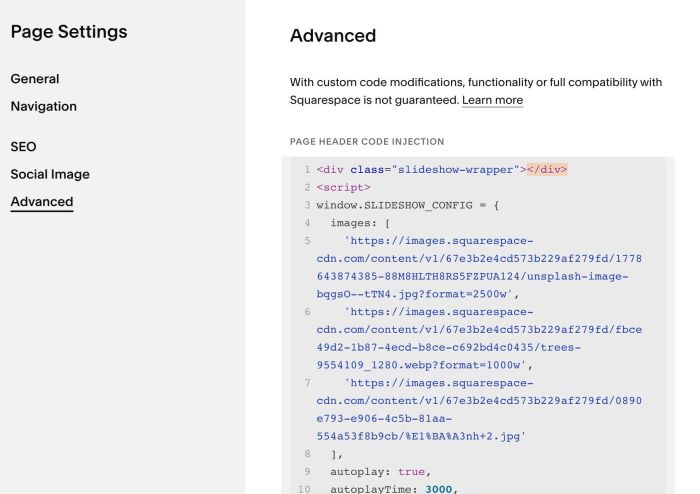Click the unsplash-image URL string on line 5
This screenshot has width=700, height=494.
(479, 268)
